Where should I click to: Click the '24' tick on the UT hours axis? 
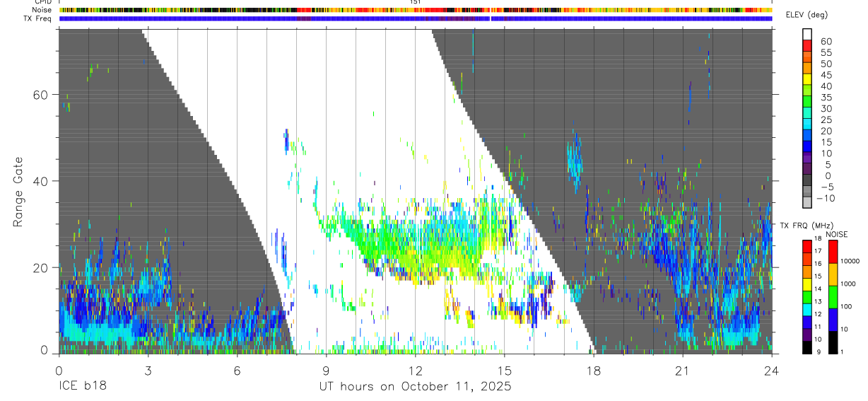click(x=771, y=370)
